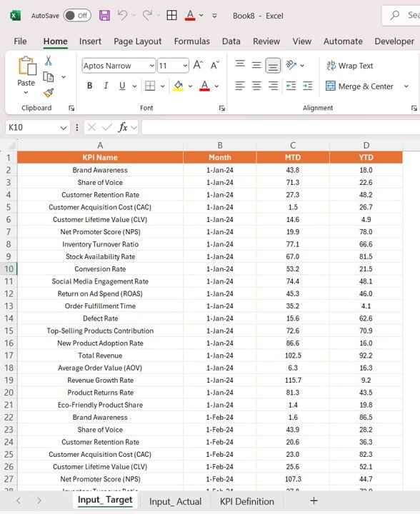Click the Redo arrow icon
This screenshot has height=514, width=420.
(x=147, y=15)
